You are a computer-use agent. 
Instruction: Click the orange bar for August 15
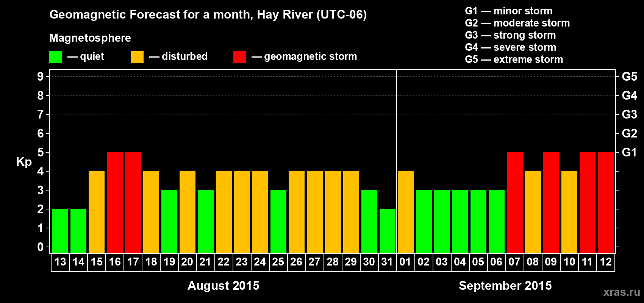coord(97,212)
